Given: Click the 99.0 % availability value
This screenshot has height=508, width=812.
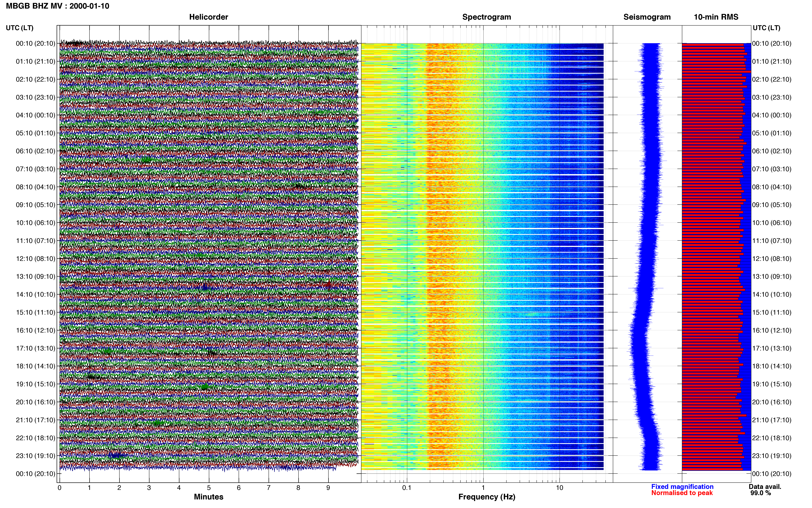Looking at the screenshot, I should point(761,493).
